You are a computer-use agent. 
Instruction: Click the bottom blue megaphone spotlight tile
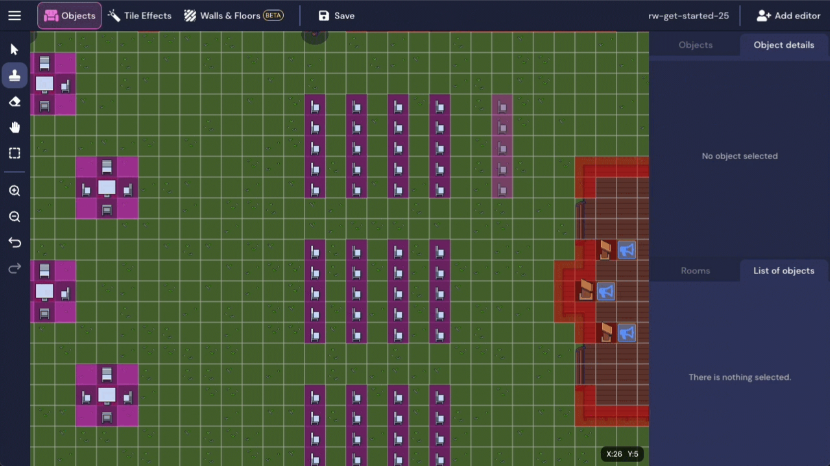tap(627, 333)
